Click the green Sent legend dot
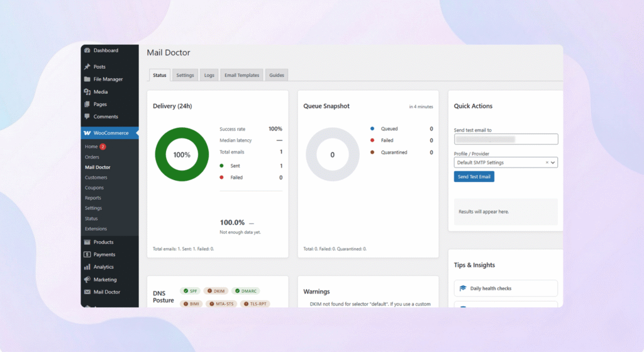This screenshot has width=644, height=352. click(221, 166)
